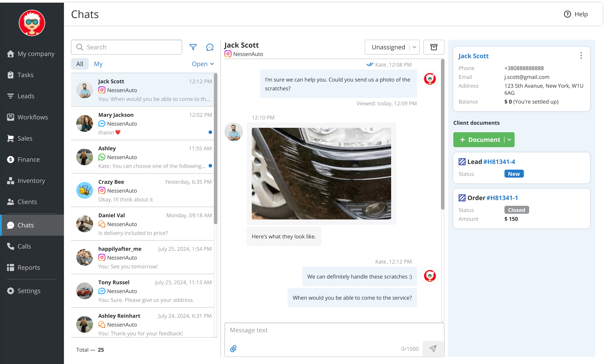Click Mary Jackson's unread blue dot
Image resolution: width=605 pixels, height=364 pixels.
(210, 132)
